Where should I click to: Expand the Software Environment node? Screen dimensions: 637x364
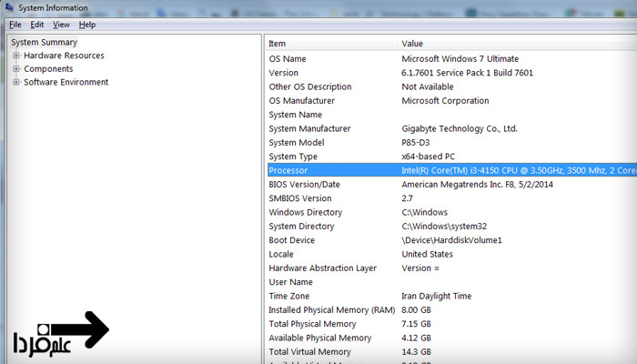tap(16, 83)
